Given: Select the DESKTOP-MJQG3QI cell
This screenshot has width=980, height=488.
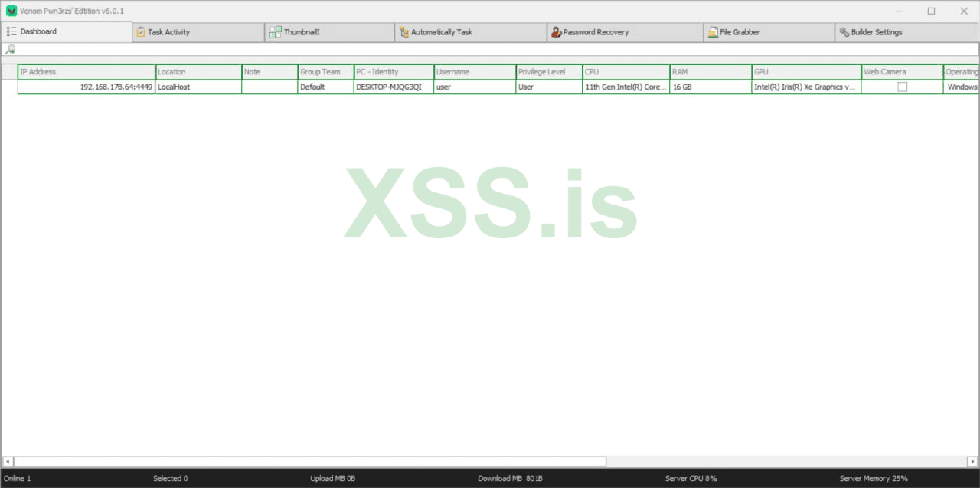Looking at the screenshot, I should [394, 87].
